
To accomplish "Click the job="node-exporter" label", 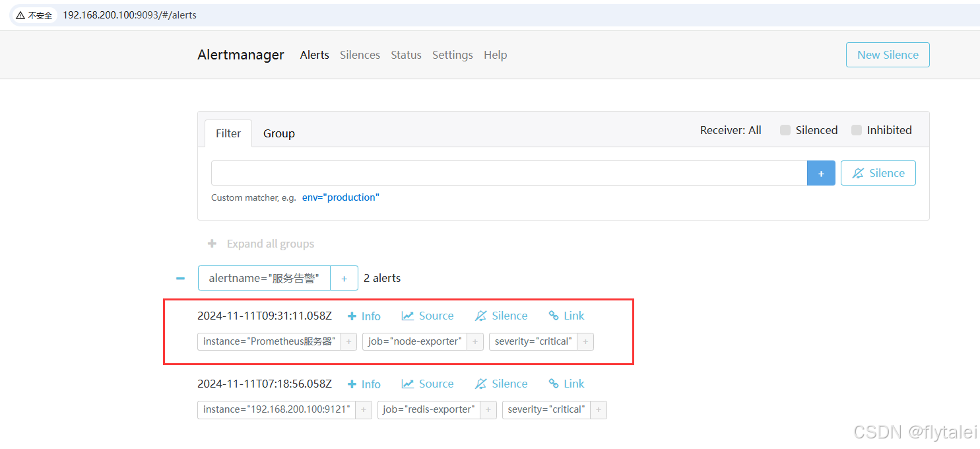I will coord(414,341).
